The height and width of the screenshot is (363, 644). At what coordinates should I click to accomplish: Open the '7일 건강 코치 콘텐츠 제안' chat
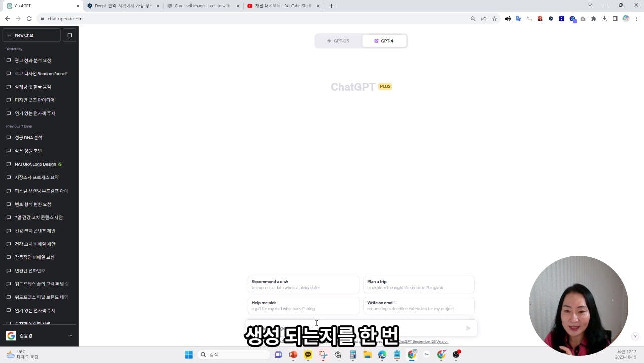click(x=39, y=218)
